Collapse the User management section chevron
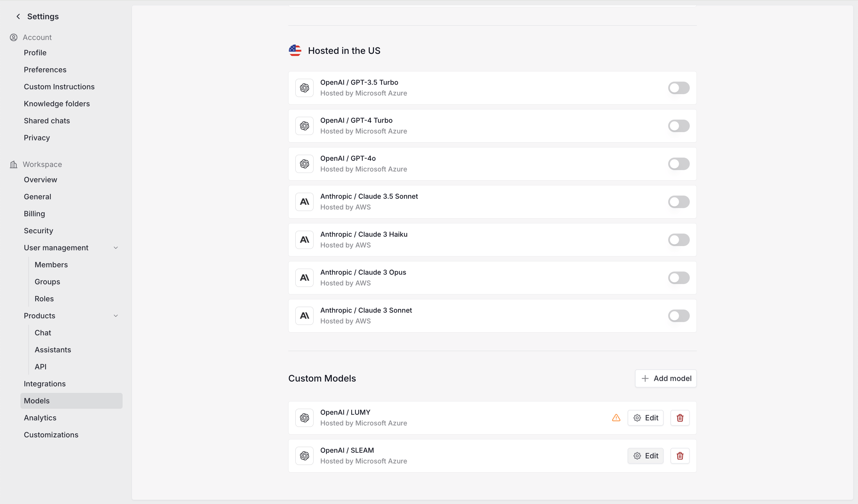The image size is (858, 504). 116,248
